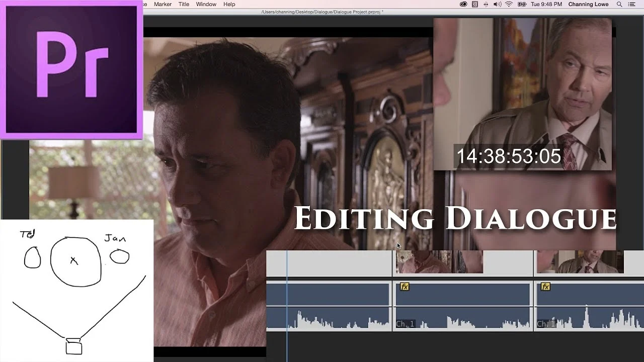The image size is (644, 362).
Task: Click the Creative Cloud menu bar icon
Action: pos(463,4)
